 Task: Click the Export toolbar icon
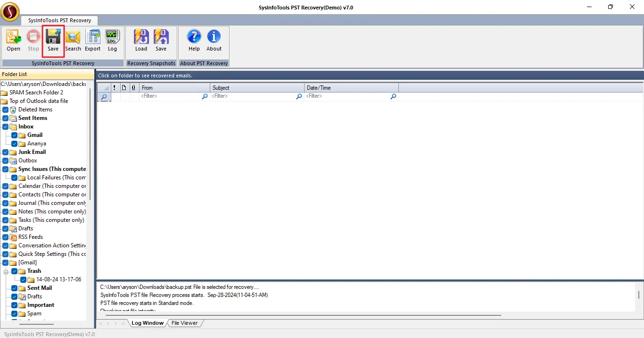(93, 37)
